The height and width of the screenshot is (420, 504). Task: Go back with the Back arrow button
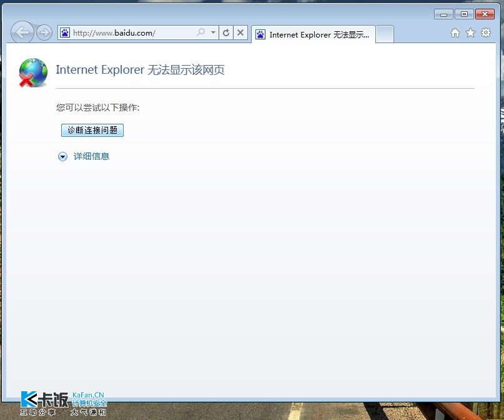[x=22, y=32]
